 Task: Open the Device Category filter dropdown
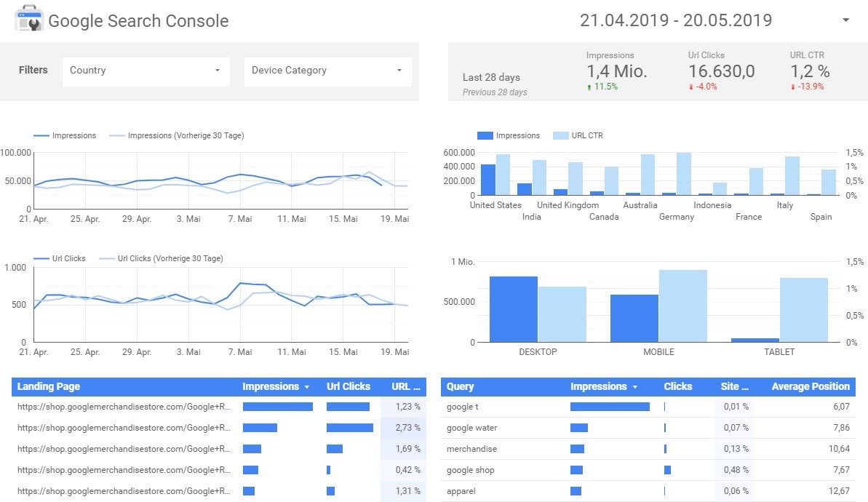pyautogui.click(x=327, y=71)
